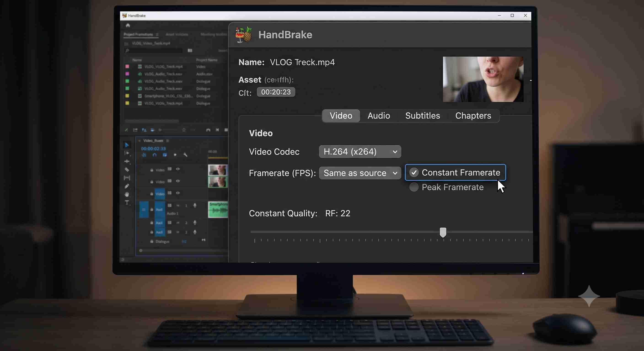Click the trash icon in the project panel footer
This screenshot has width=644, height=351.
(184, 130)
